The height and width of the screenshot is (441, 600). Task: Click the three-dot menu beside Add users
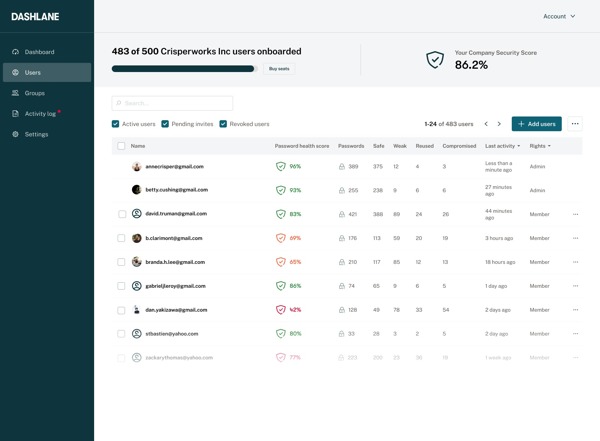click(575, 124)
